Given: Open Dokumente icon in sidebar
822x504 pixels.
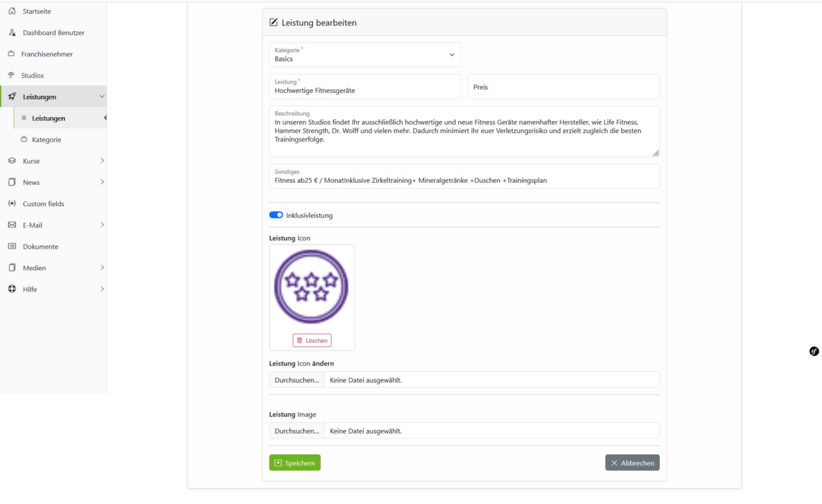Looking at the screenshot, I should [12, 247].
